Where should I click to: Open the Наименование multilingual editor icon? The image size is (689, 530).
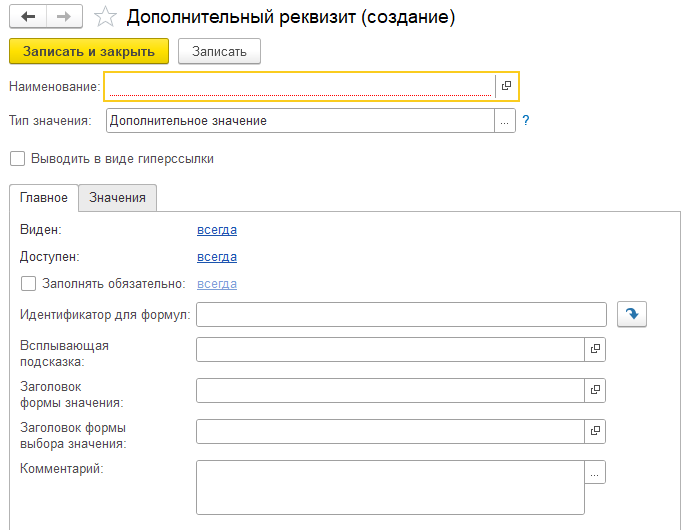pos(506,87)
